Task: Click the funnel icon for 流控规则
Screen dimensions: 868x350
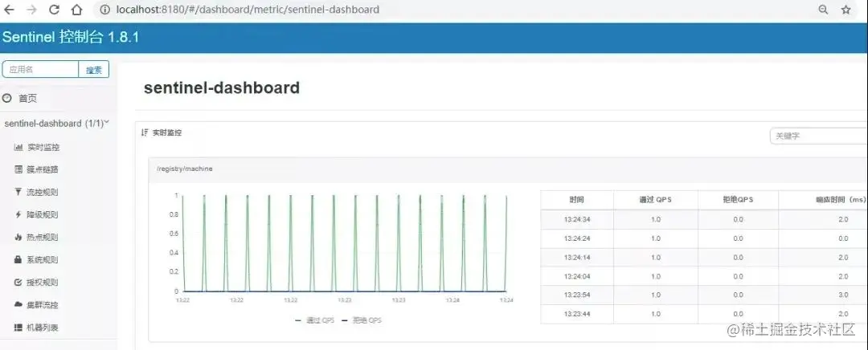Action: 18,193
